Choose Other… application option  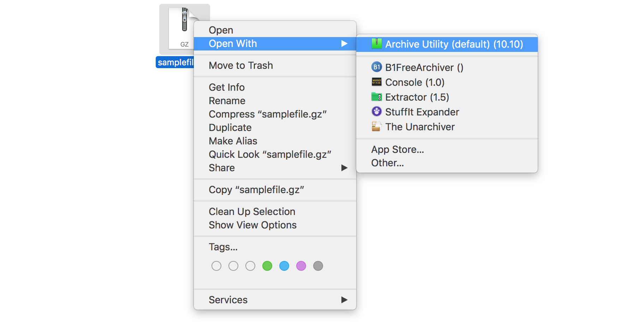[387, 163]
